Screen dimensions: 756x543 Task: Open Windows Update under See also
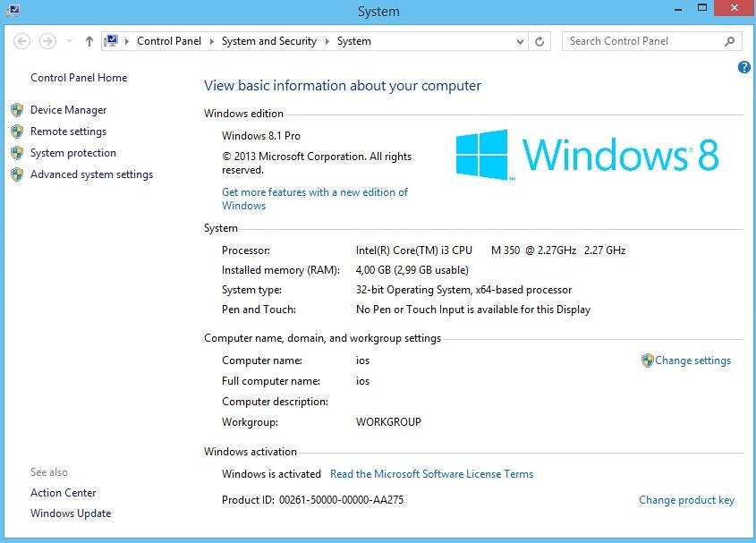click(x=71, y=513)
